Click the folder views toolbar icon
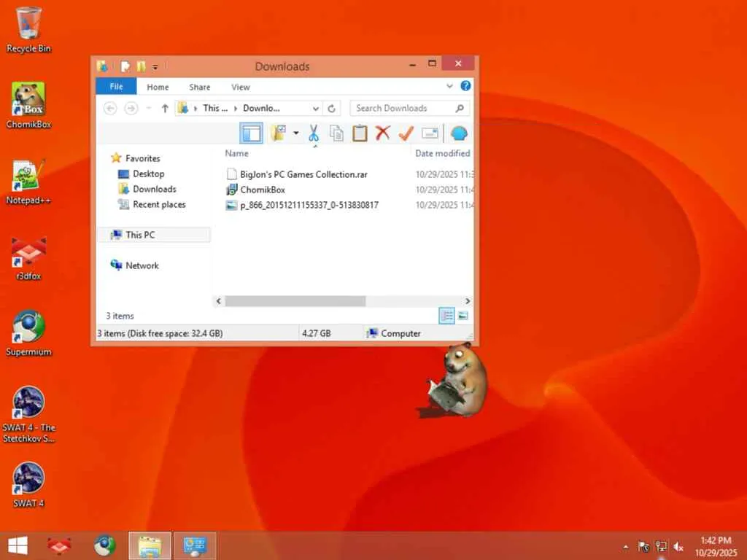 [x=278, y=133]
